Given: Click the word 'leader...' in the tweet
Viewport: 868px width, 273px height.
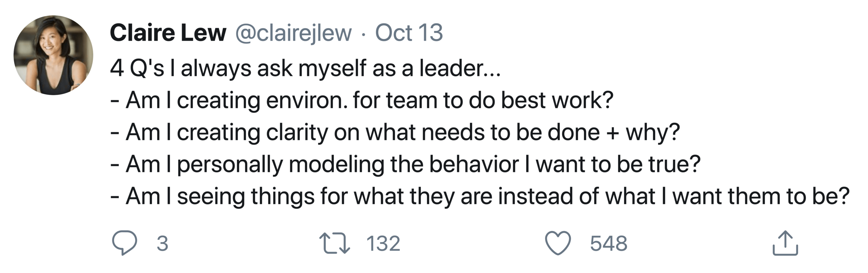Looking at the screenshot, I should coord(460,68).
